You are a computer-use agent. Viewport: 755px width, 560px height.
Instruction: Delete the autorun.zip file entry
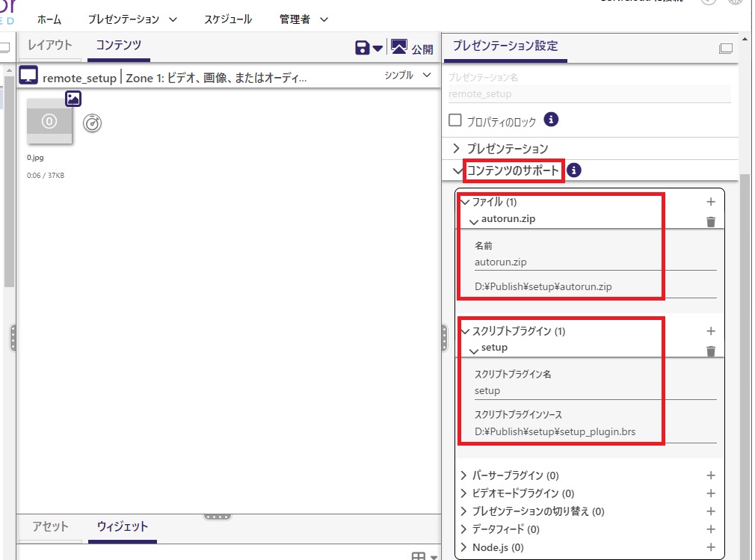(x=710, y=221)
